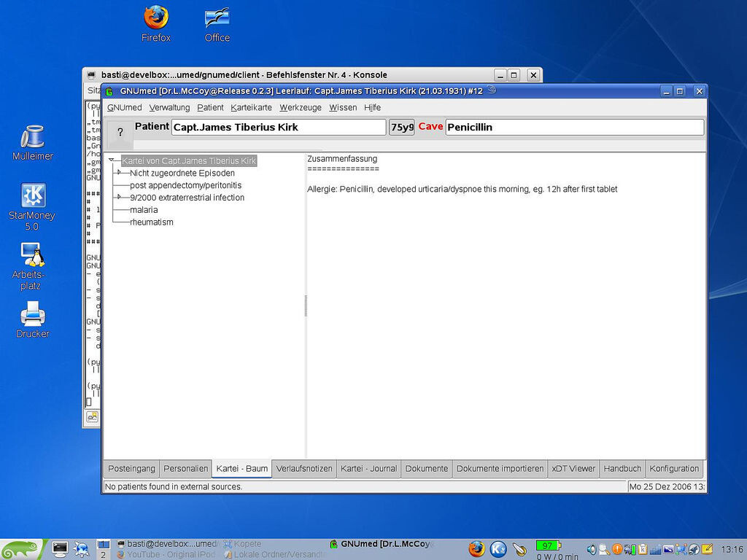Click the 'YouTube - Original iPod' taskbar entry
Image resolution: width=747 pixels, height=560 pixels.
pos(166,554)
